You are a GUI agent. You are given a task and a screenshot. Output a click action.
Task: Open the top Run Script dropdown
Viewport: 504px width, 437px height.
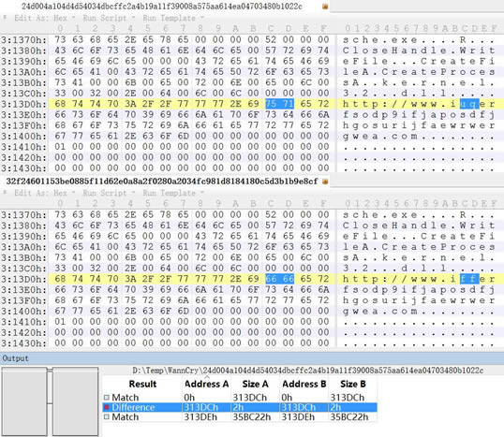(109, 18)
